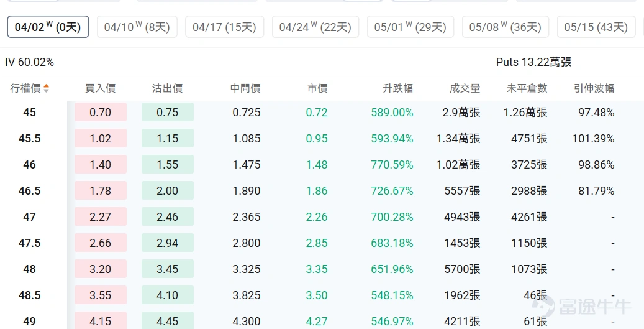Screen dimensions: 644x329
Task: Click bid price 1.02 for strike 45.5
Action: pyautogui.click(x=101, y=138)
